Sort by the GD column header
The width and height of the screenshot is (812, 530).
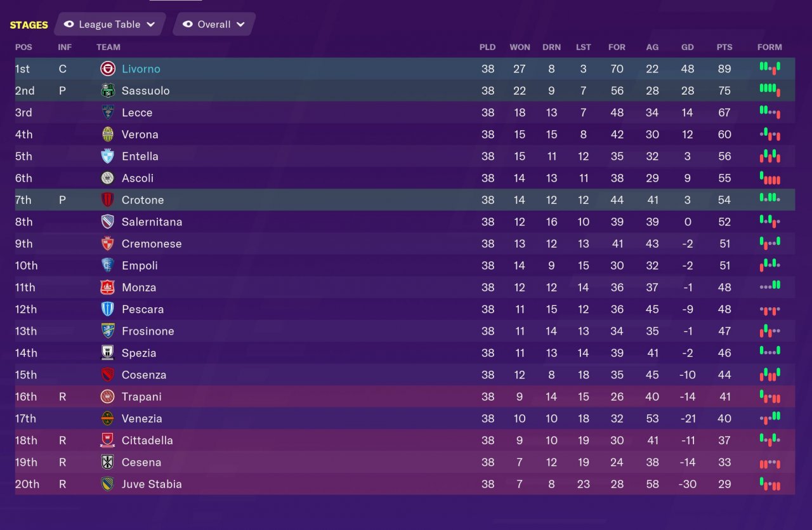(687, 47)
